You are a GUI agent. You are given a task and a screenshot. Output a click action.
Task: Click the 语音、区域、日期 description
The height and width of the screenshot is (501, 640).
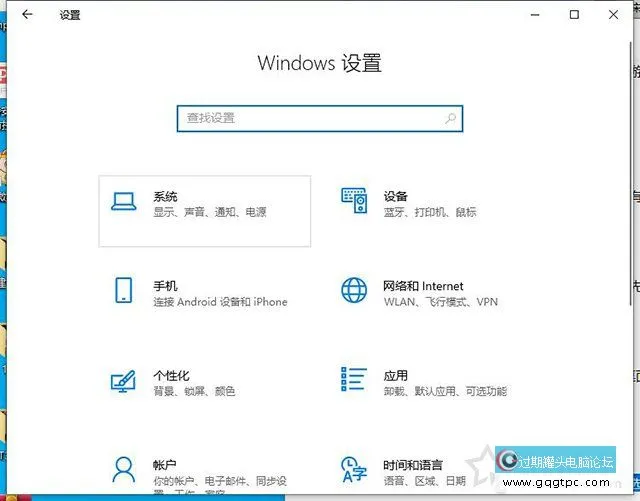tap(424, 481)
